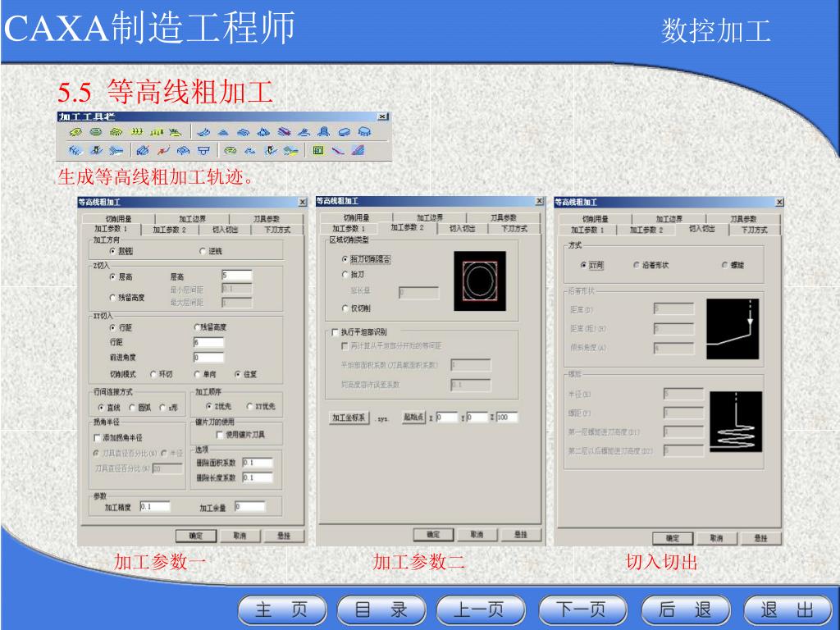Viewport: 840px width, 630px height.
Task: Open 目录 navigation button
Action: (x=381, y=609)
